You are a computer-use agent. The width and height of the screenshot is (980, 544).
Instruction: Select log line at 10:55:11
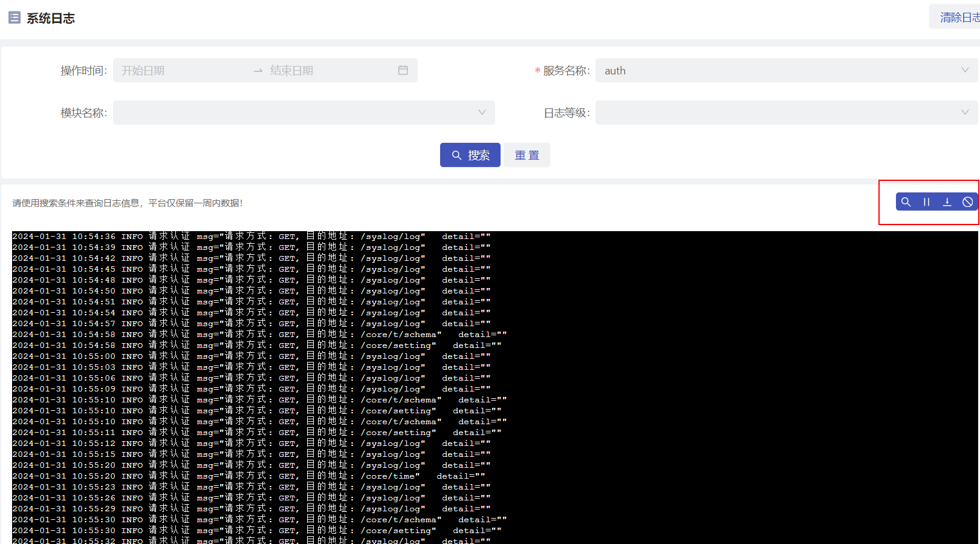(257, 433)
